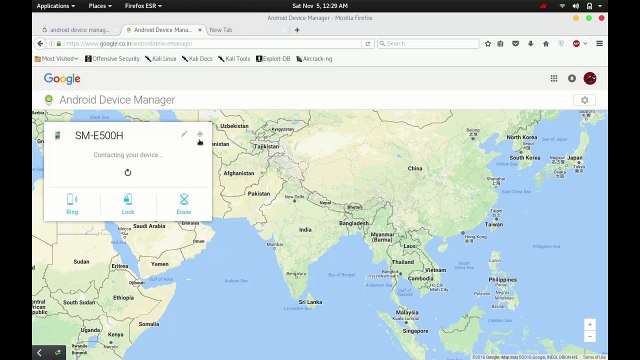640x360 pixels.
Task: Click the India label on the map
Action: 305,230
